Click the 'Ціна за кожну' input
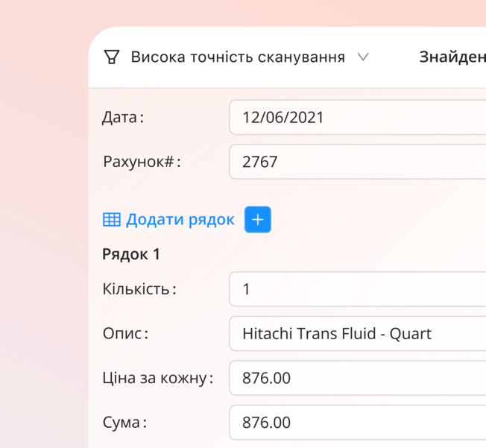Image resolution: width=486 pixels, height=448 pixels. tap(358, 378)
